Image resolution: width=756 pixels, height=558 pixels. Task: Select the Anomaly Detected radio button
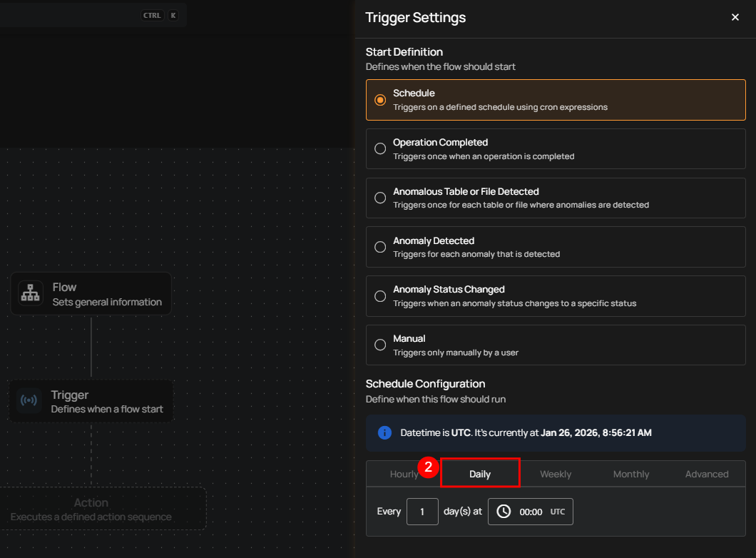(x=380, y=247)
